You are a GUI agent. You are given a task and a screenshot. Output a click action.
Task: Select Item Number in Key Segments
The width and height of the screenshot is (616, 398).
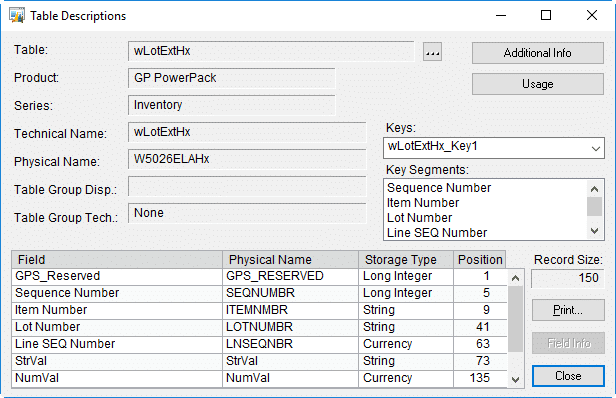(423, 203)
